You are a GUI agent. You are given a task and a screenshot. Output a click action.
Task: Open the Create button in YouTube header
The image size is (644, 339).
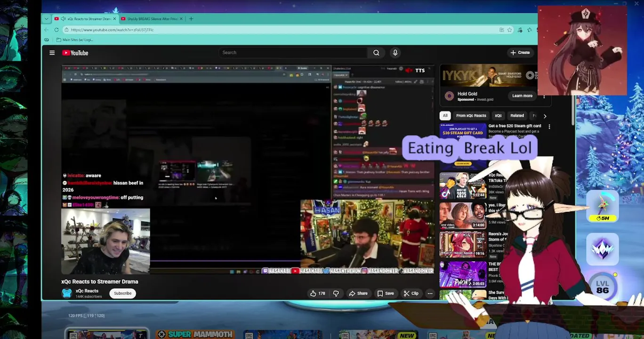pos(520,53)
